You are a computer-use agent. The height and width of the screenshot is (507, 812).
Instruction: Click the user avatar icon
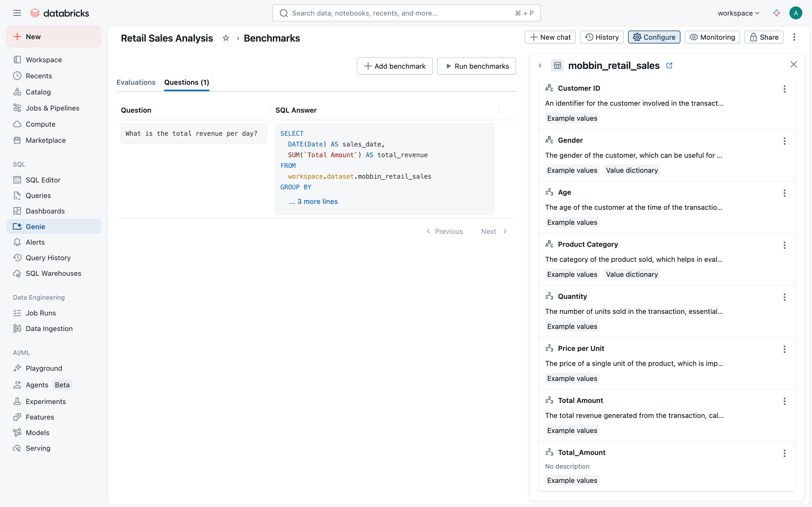pyautogui.click(x=796, y=13)
